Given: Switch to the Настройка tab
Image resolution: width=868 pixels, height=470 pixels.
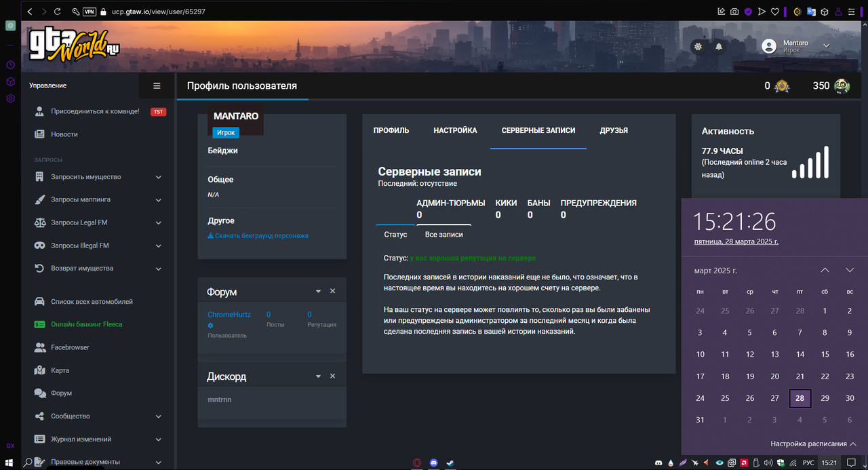Looking at the screenshot, I should pyautogui.click(x=455, y=130).
